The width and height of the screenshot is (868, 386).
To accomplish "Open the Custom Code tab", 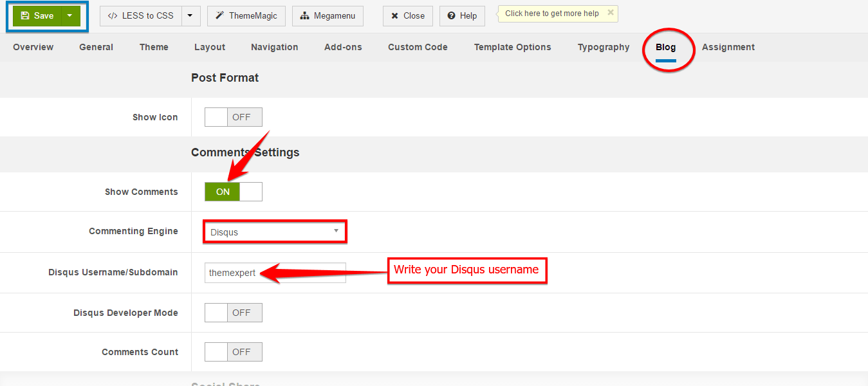I will (418, 47).
